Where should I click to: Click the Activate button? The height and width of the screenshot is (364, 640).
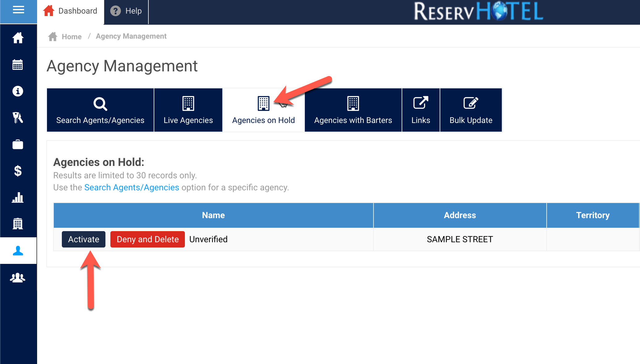pos(83,239)
